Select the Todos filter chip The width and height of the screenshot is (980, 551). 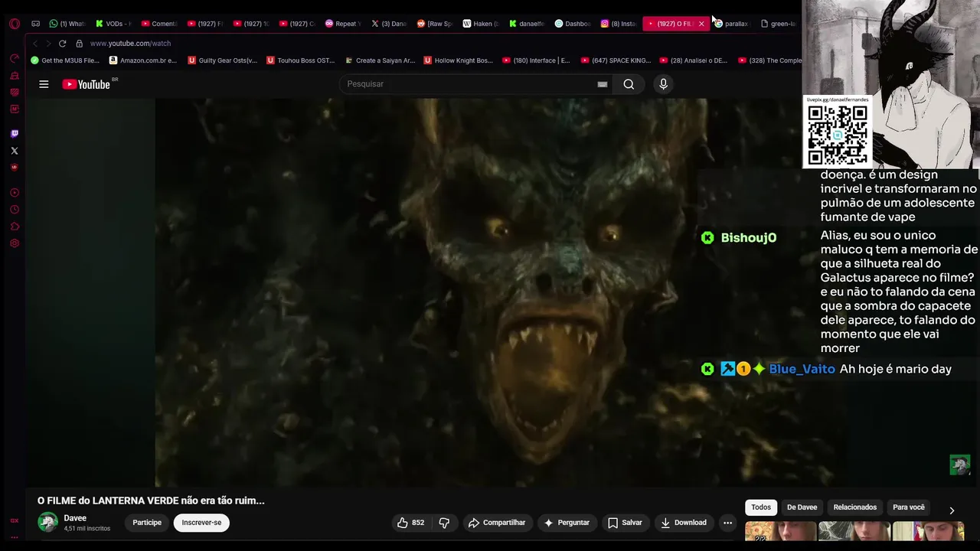pyautogui.click(x=761, y=507)
